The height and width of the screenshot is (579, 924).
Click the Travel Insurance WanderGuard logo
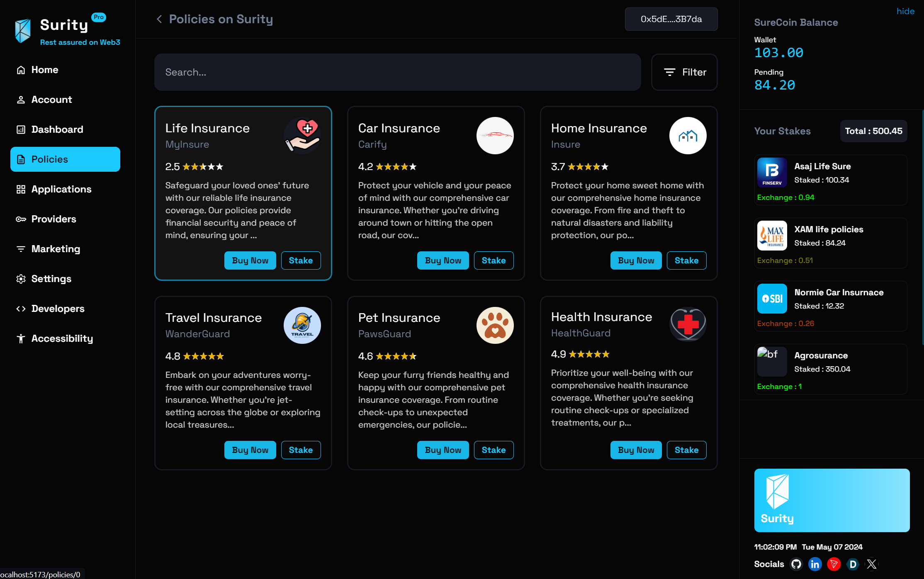point(302,325)
